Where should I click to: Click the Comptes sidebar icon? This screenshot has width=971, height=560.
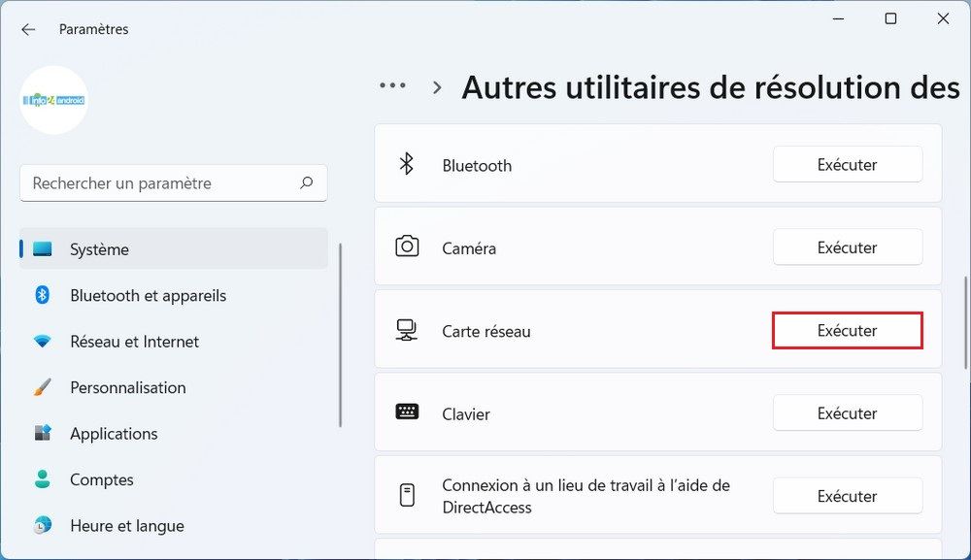[x=43, y=479]
